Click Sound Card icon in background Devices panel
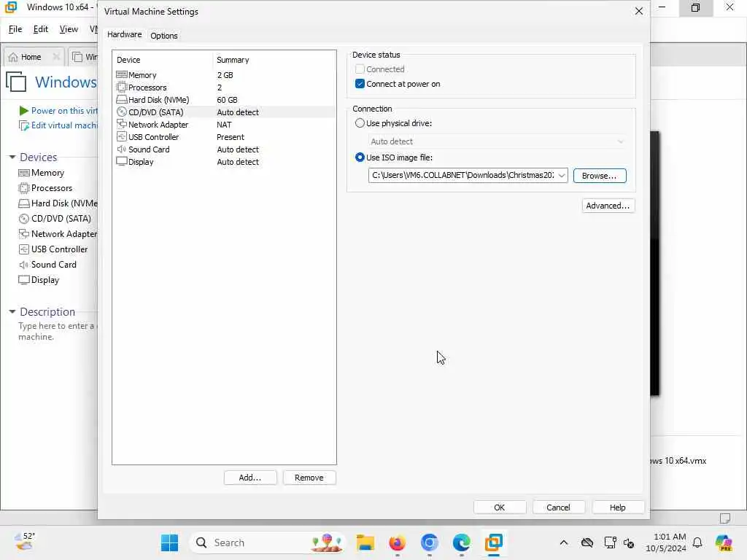747x560 pixels. point(24,264)
